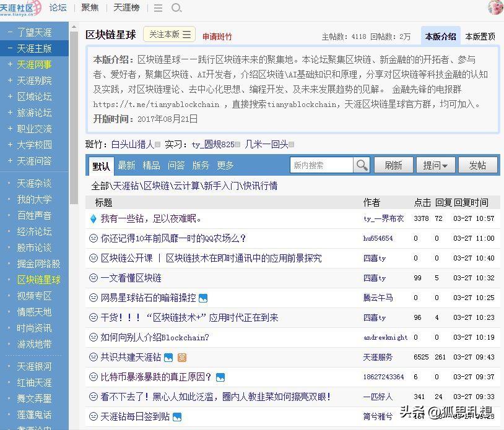Switch to the 精品 tab

pyautogui.click(x=151, y=165)
